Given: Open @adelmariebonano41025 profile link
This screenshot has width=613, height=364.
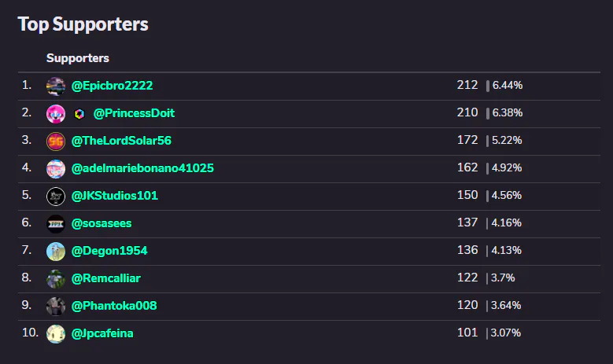Looking at the screenshot, I should tap(142, 168).
